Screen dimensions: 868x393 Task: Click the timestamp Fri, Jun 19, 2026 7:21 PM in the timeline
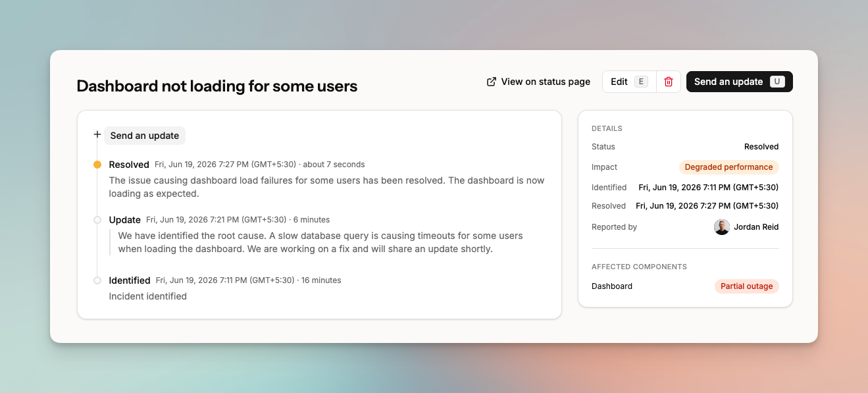[x=217, y=220]
